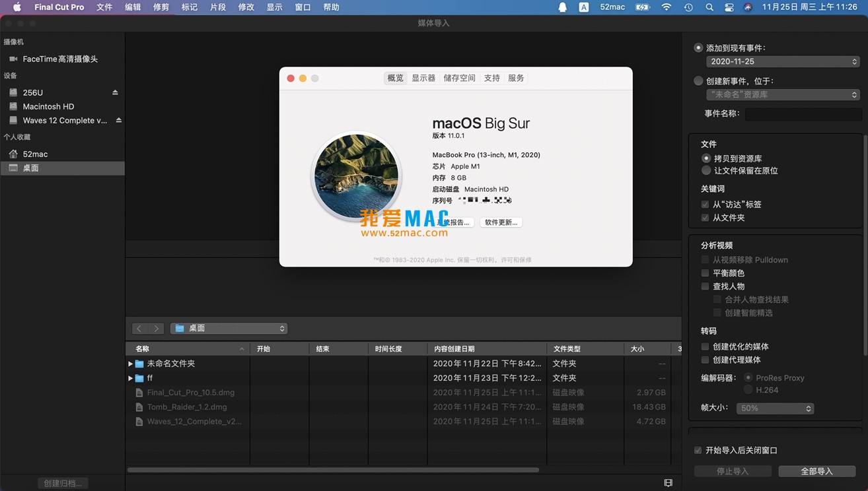Toggle 开始导入后关闭窗口 checkbox
The image size is (868, 491).
[x=698, y=450]
